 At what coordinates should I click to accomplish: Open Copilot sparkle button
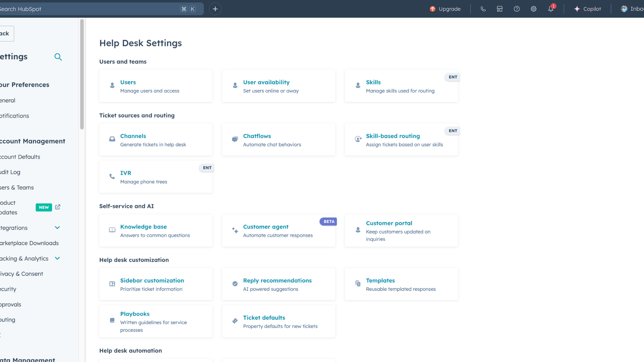588,9
